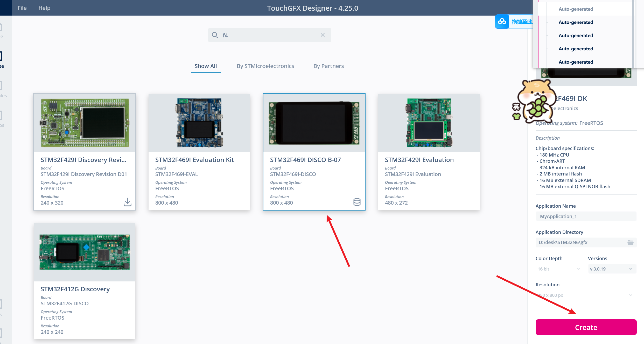Edit the MyApplication_1 application name field

point(585,216)
